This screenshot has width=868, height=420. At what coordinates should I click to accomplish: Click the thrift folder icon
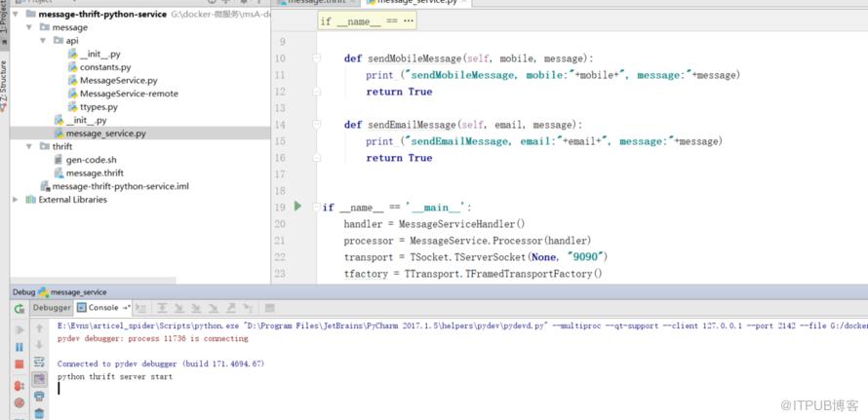[44, 146]
